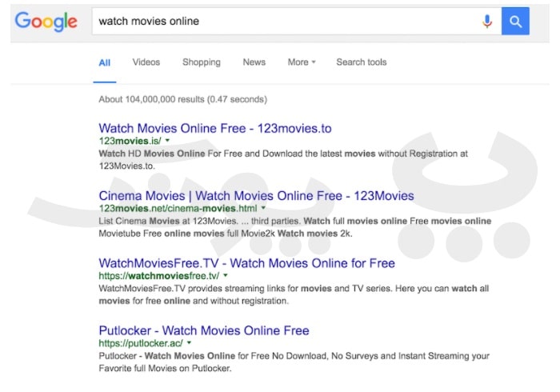Focus the search box containing 'watch movies online'
The image size is (560, 392).
pyautogui.click(x=297, y=21)
